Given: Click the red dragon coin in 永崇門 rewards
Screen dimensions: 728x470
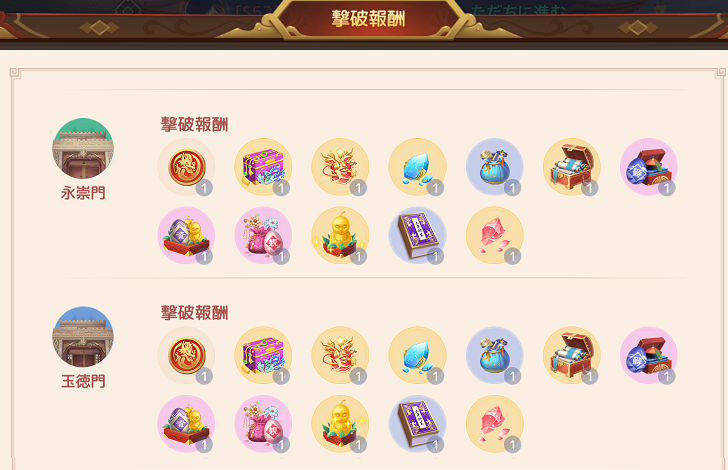Looking at the screenshot, I should (x=186, y=167).
